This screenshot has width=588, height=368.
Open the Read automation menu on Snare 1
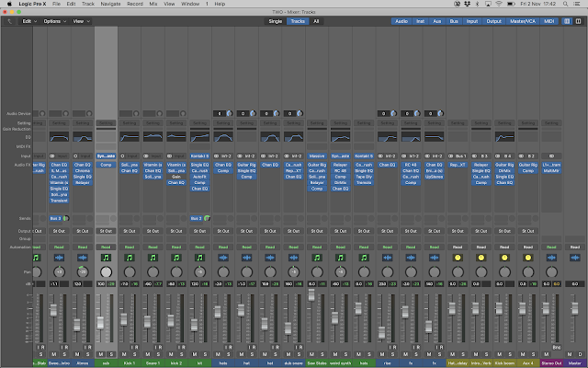pyautogui.click(x=153, y=247)
